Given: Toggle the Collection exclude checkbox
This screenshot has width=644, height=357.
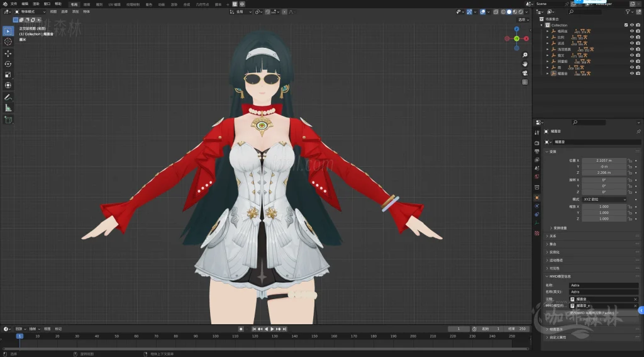Looking at the screenshot, I should pos(626,25).
